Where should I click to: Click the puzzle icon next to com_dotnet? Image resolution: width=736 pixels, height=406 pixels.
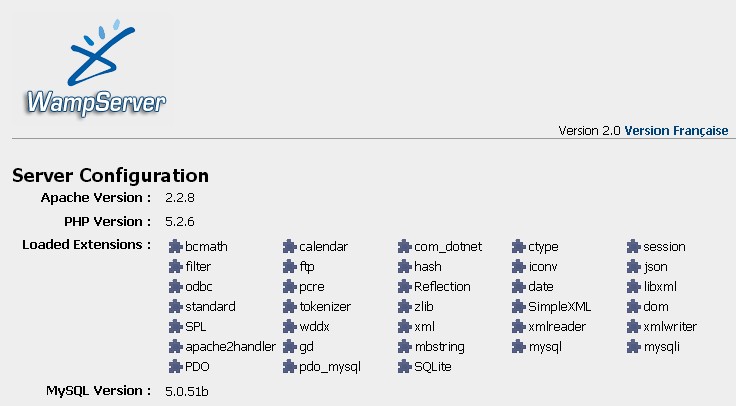pyautogui.click(x=405, y=247)
